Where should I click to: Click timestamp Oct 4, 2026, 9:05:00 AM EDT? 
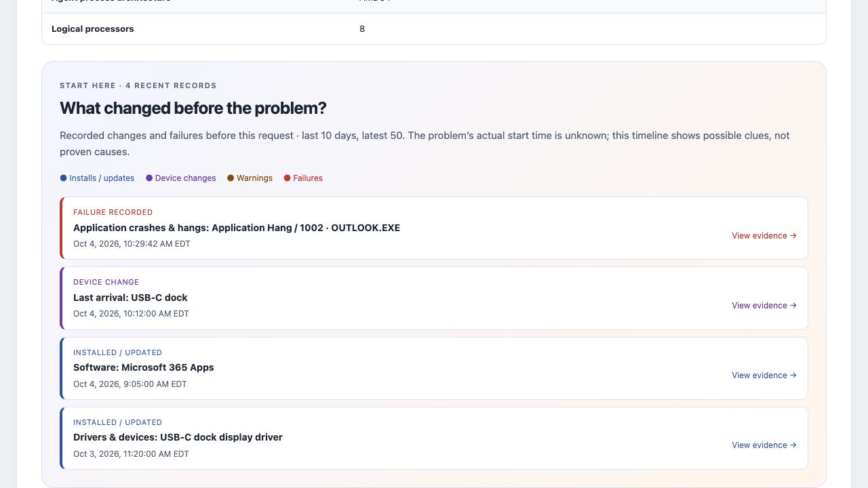[130, 384]
